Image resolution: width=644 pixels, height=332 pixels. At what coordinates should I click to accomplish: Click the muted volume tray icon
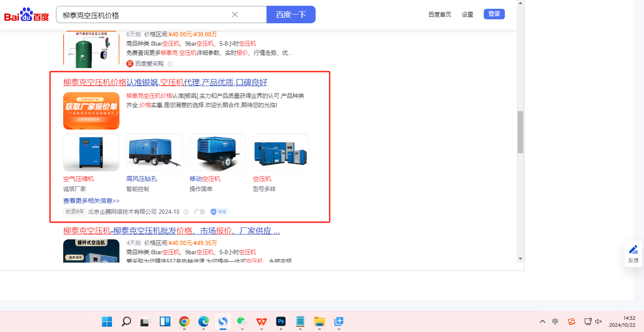tap(598, 321)
